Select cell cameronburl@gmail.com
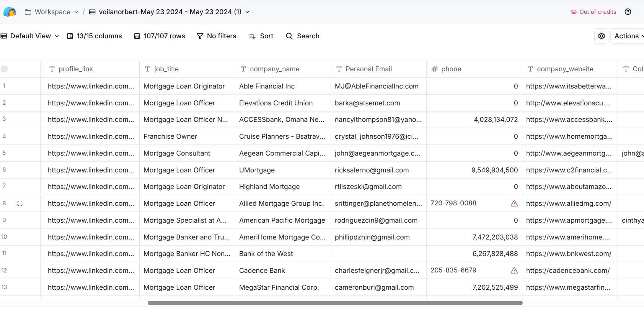 click(x=378, y=287)
